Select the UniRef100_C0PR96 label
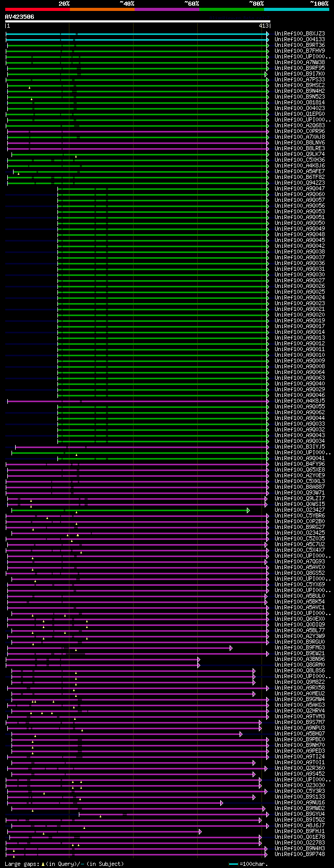 300,131
